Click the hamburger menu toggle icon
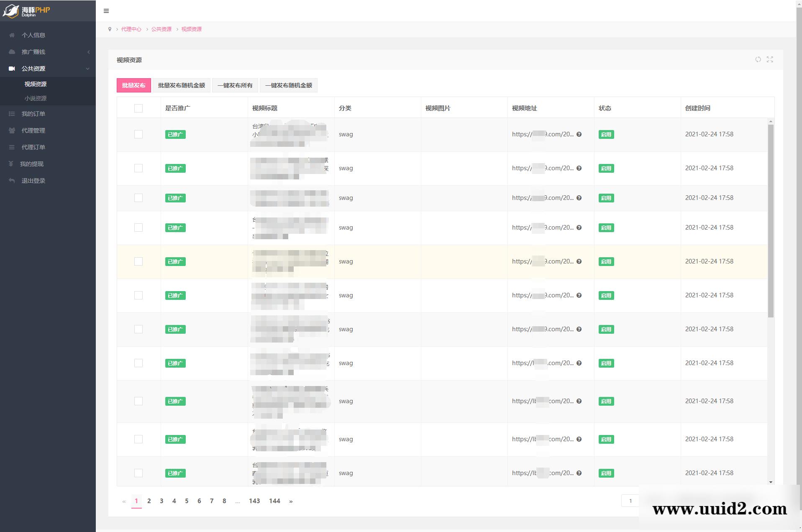This screenshot has width=802, height=532. point(106,11)
